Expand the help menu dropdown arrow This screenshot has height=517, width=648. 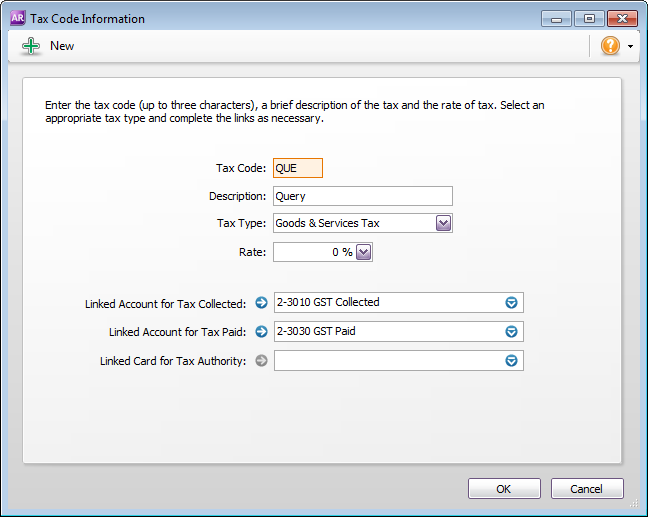point(630,46)
